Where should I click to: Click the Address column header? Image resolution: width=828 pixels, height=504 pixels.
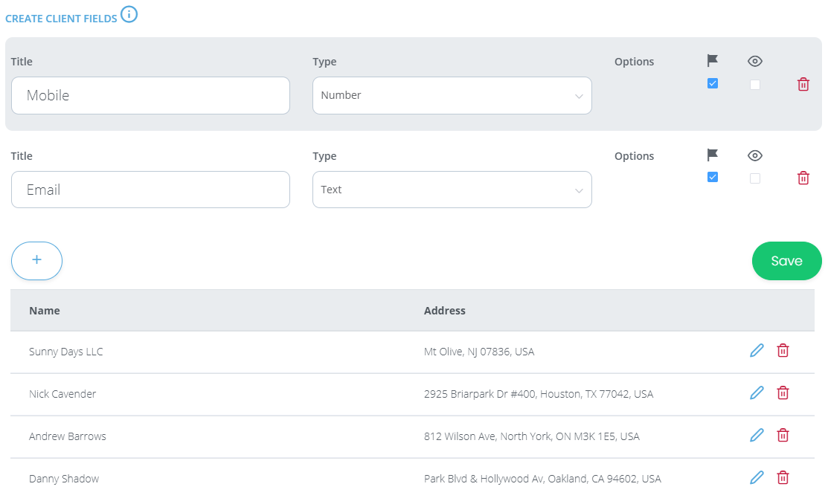coord(445,311)
